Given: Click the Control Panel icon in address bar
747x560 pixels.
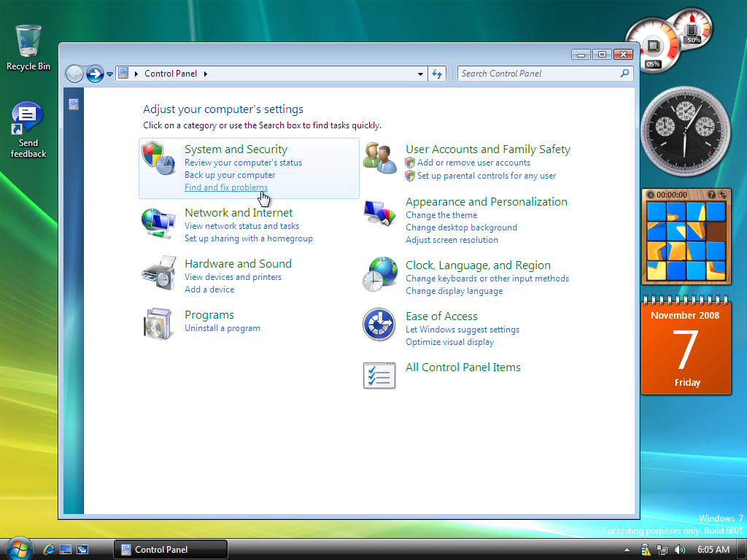Looking at the screenshot, I should [x=123, y=74].
